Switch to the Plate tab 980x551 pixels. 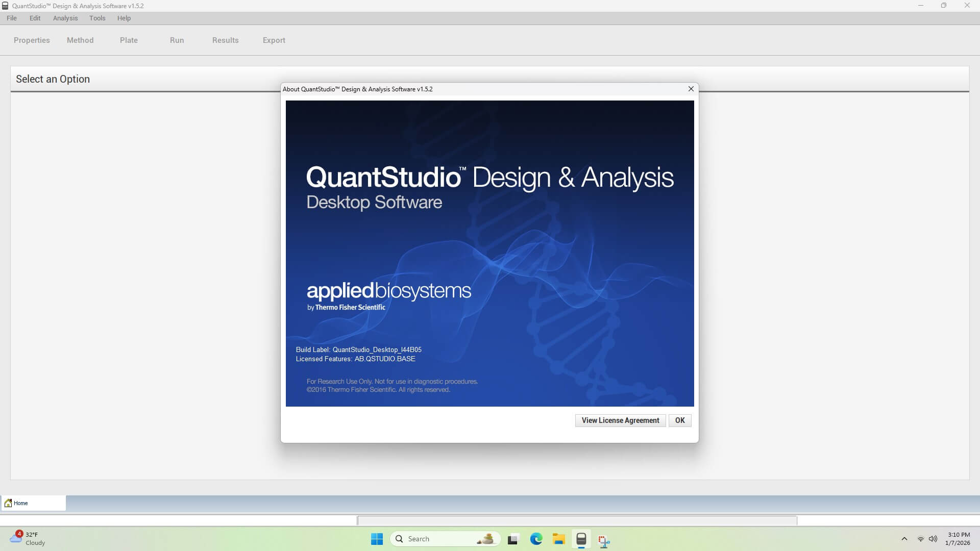pyautogui.click(x=129, y=40)
